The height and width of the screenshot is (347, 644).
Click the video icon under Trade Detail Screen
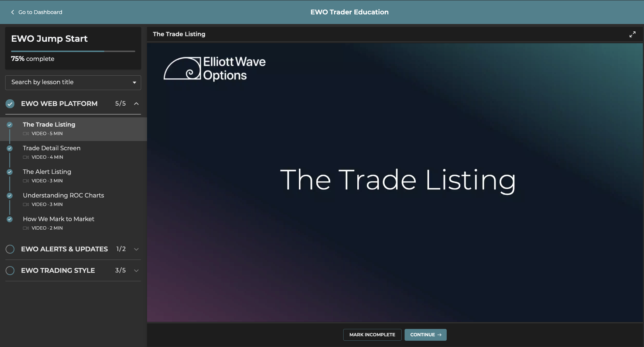(x=26, y=157)
